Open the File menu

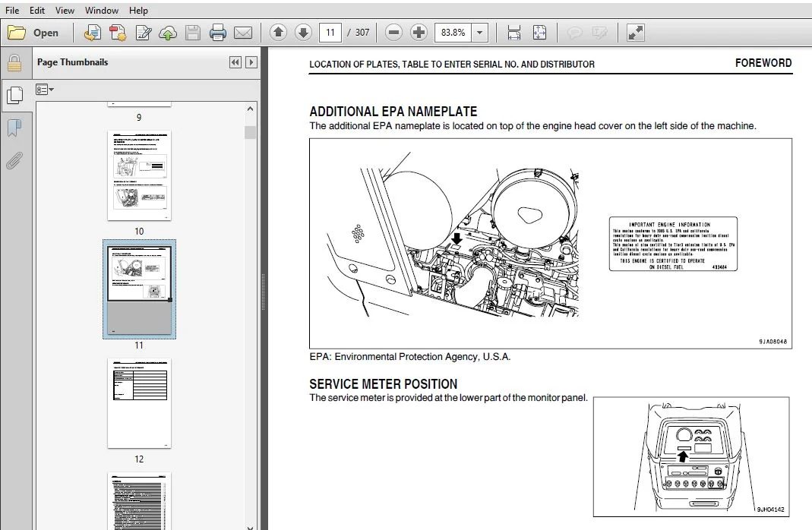[12, 11]
